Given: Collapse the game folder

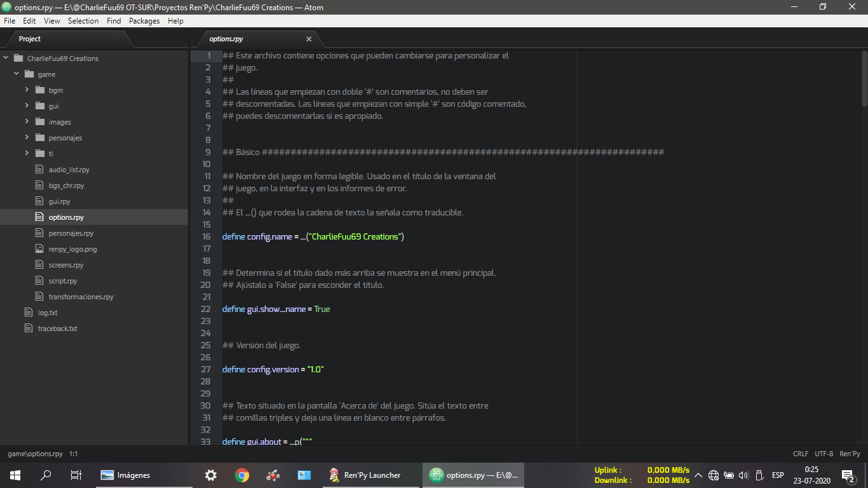Looking at the screenshot, I should pyautogui.click(x=17, y=74).
